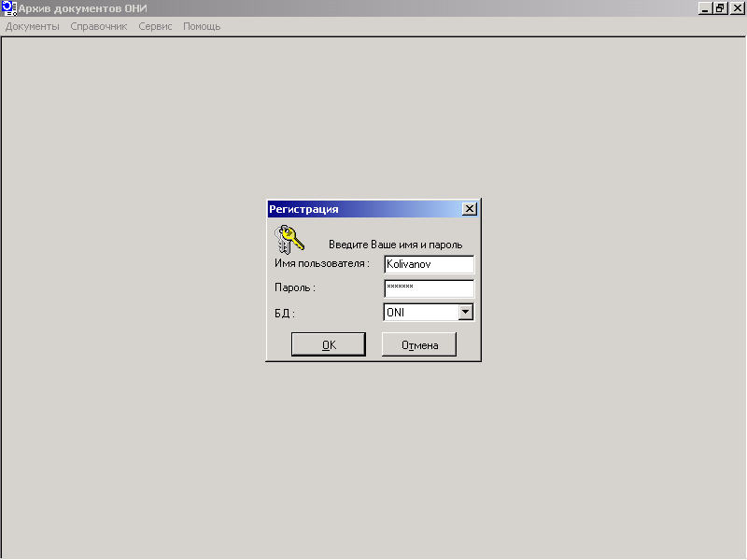Viewport: 747px width, 560px height.
Task: Confirm login with the OK button
Action: (x=329, y=344)
